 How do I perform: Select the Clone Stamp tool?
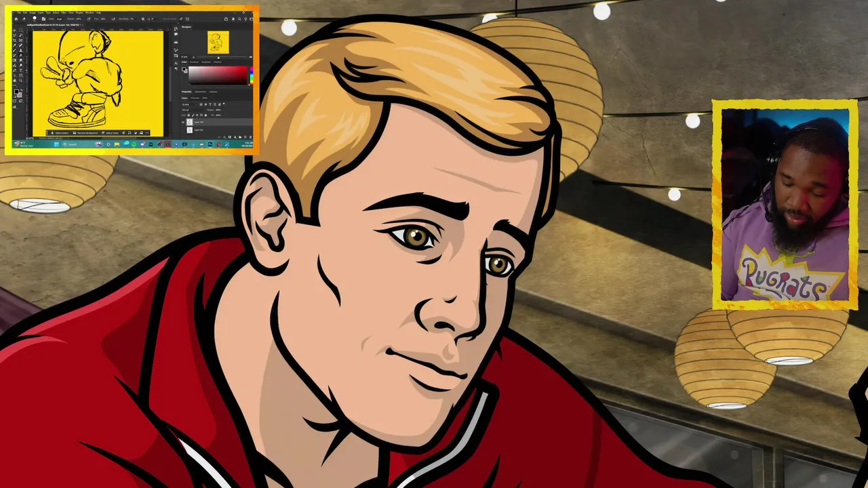21,50
